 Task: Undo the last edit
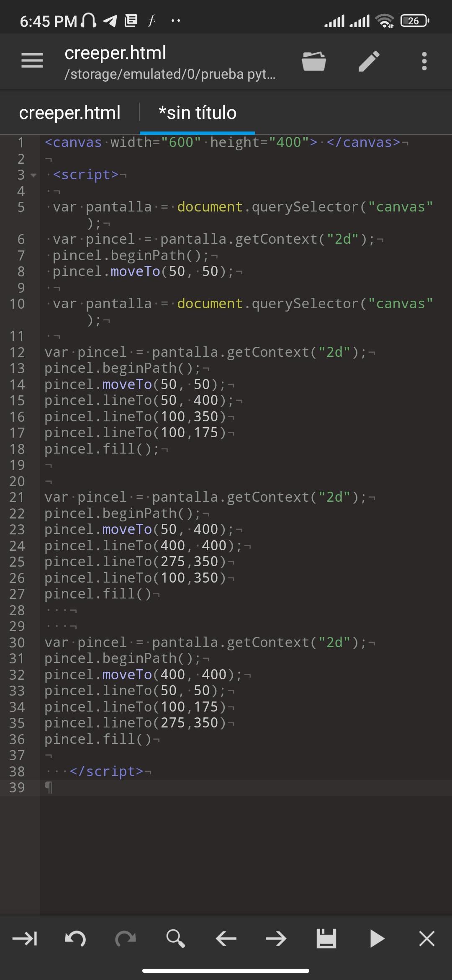pyautogui.click(x=75, y=939)
